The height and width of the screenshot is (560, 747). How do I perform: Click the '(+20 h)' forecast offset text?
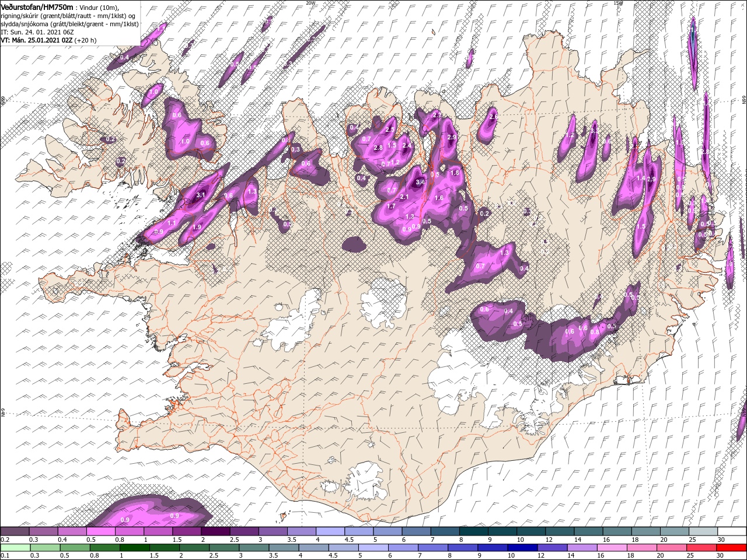point(85,40)
